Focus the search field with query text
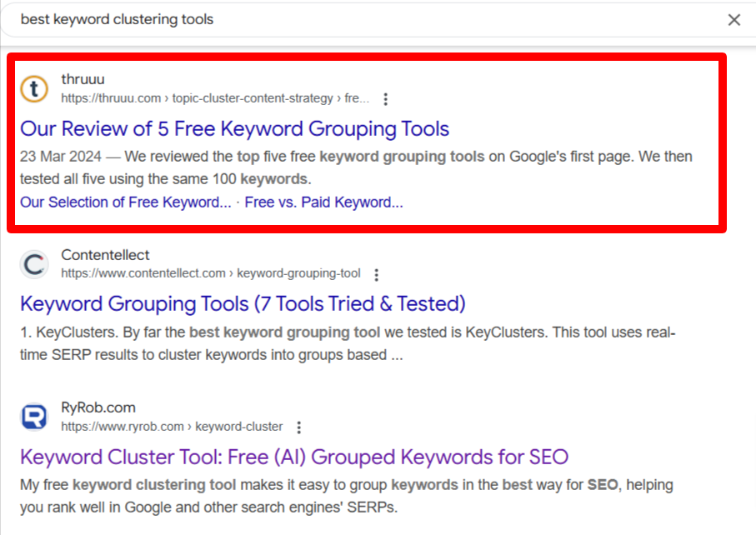Screen dimensions: 756x535 367,19
